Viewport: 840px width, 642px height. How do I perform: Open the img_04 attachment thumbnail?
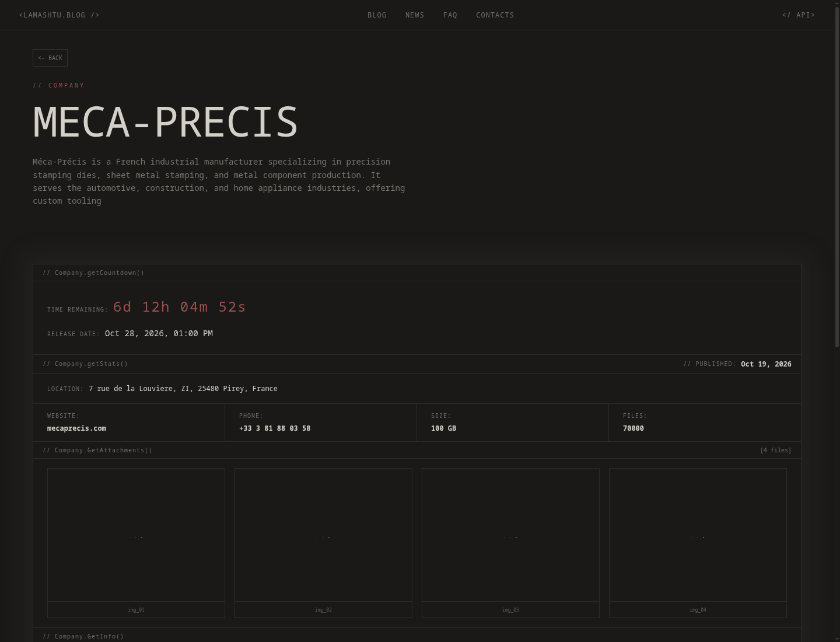(x=698, y=543)
